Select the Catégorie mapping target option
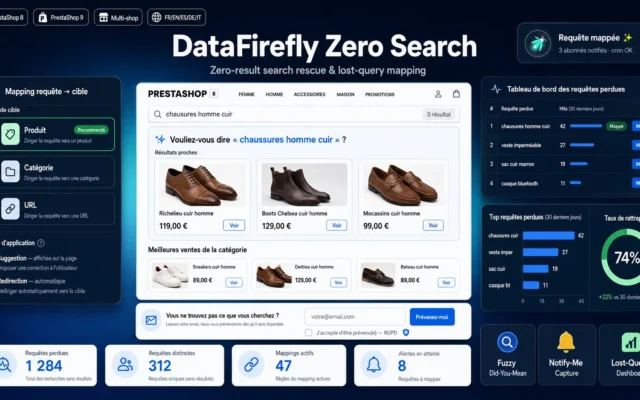Viewport: 640px width, 400px height. tap(56, 172)
